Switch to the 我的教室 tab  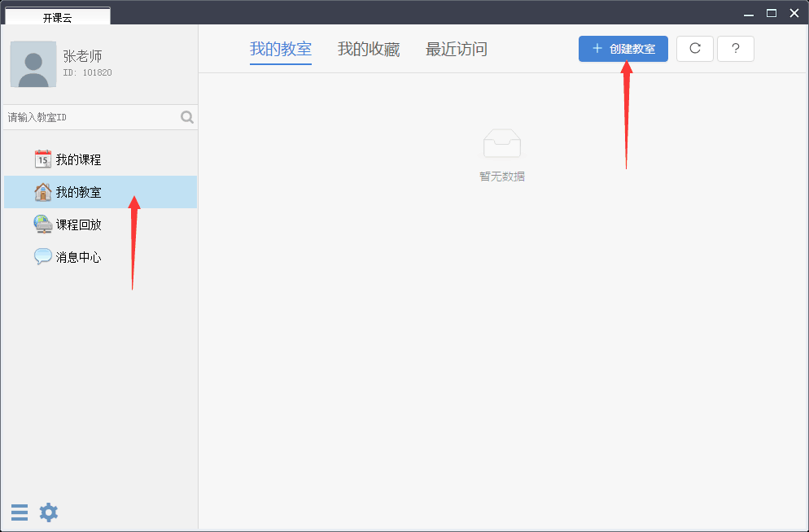click(281, 50)
